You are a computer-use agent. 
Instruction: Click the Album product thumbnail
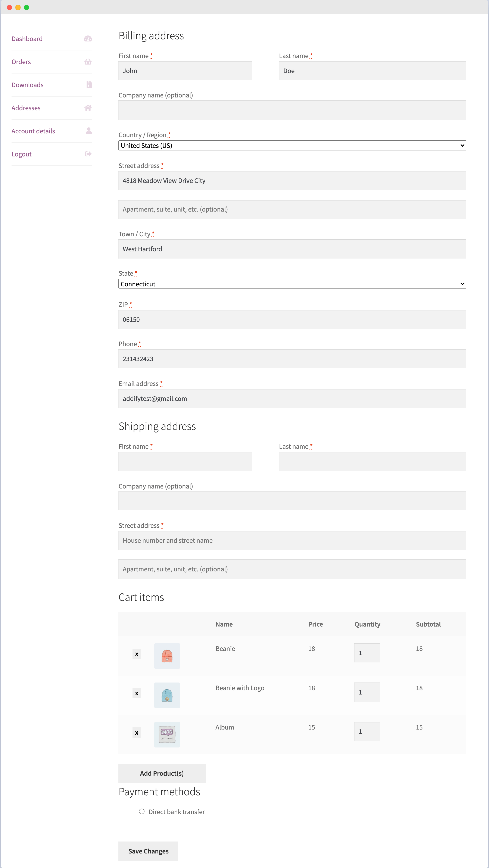point(167,735)
